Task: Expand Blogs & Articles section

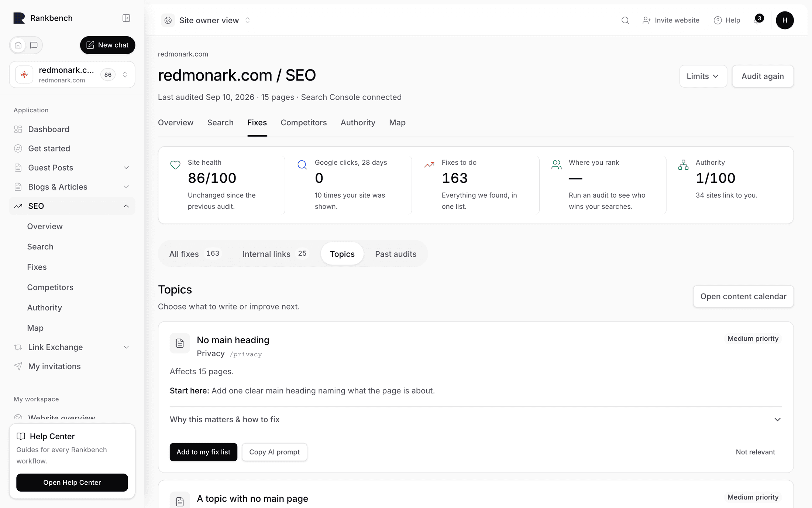Action: 72,187
